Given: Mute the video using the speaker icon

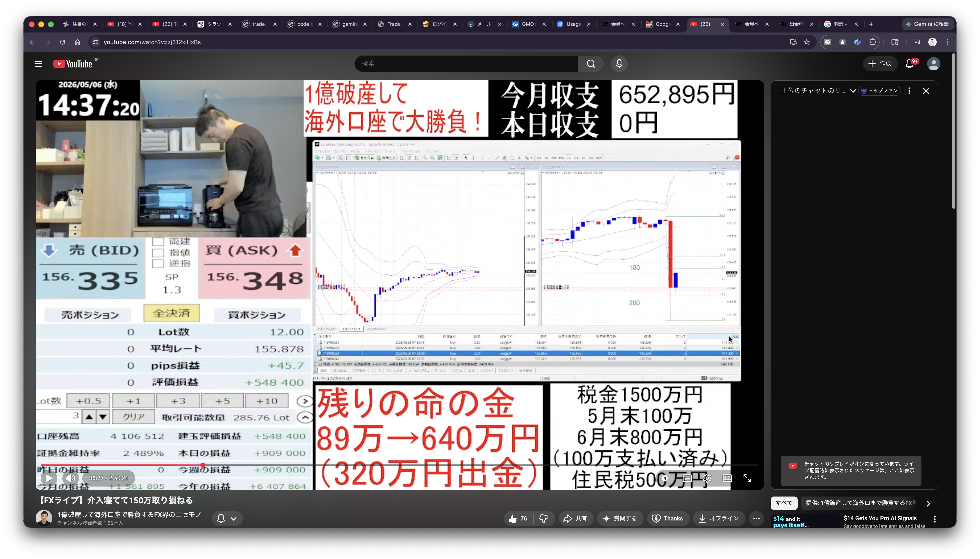Looking at the screenshot, I should click(71, 478).
